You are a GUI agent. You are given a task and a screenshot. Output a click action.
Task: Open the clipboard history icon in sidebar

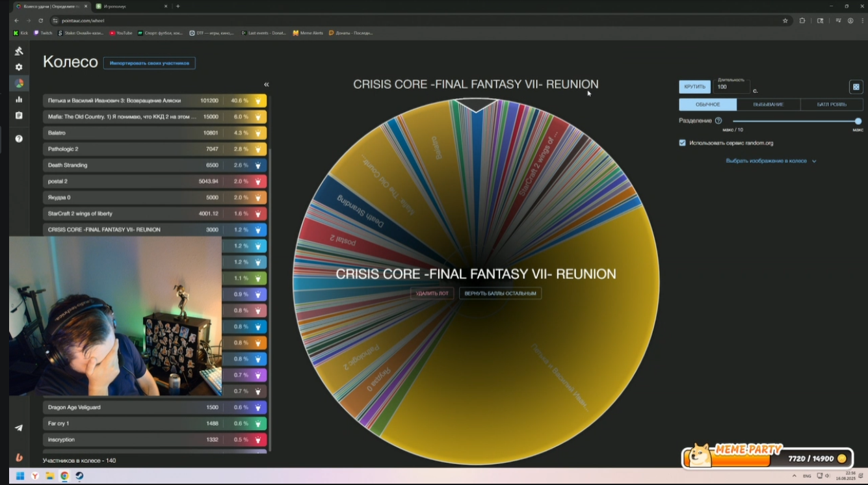tap(19, 116)
